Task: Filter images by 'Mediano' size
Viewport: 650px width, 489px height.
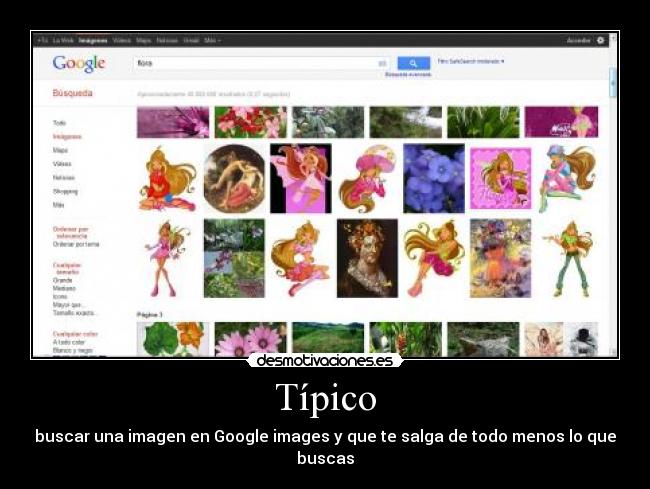Action: pyautogui.click(x=64, y=288)
